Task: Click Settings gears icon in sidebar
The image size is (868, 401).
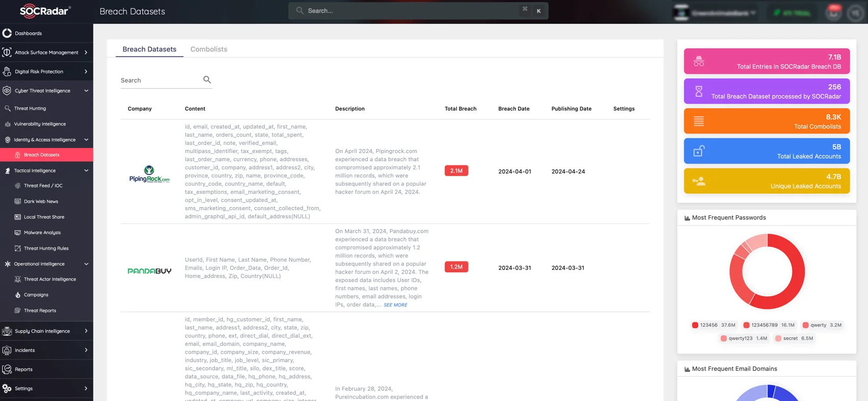Action: point(7,388)
